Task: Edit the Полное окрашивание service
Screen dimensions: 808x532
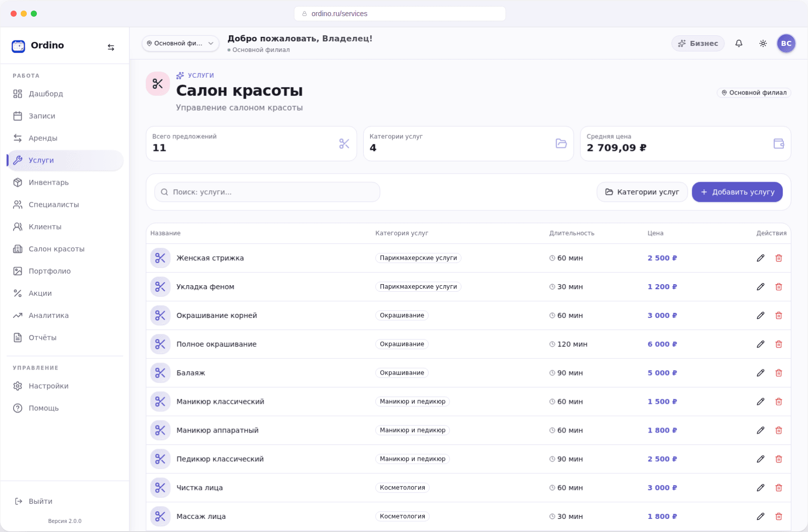Action: (761, 344)
